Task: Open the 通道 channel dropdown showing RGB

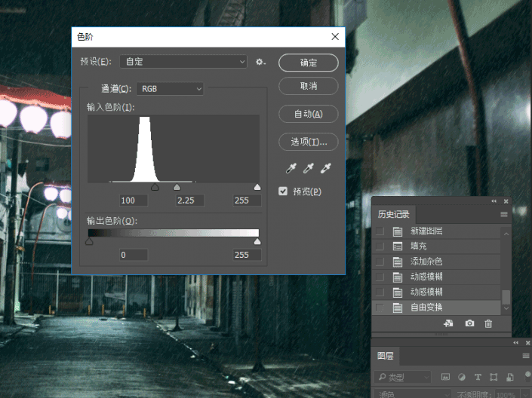Action: [x=170, y=89]
